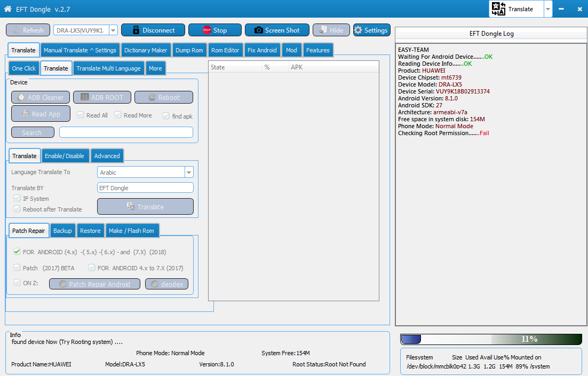
Task: Check the IF System option
Action: (17, 198)
